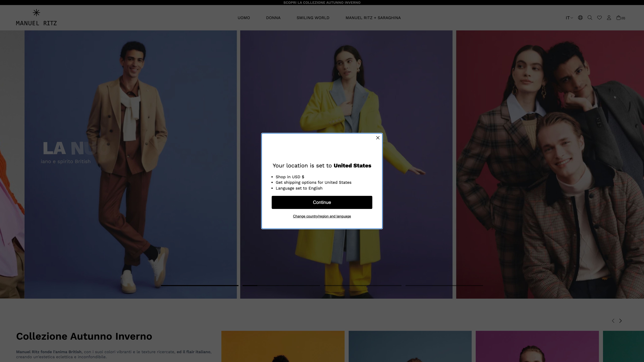Click the globe country selector icon

pyautogui.click(x=580, y=17)
